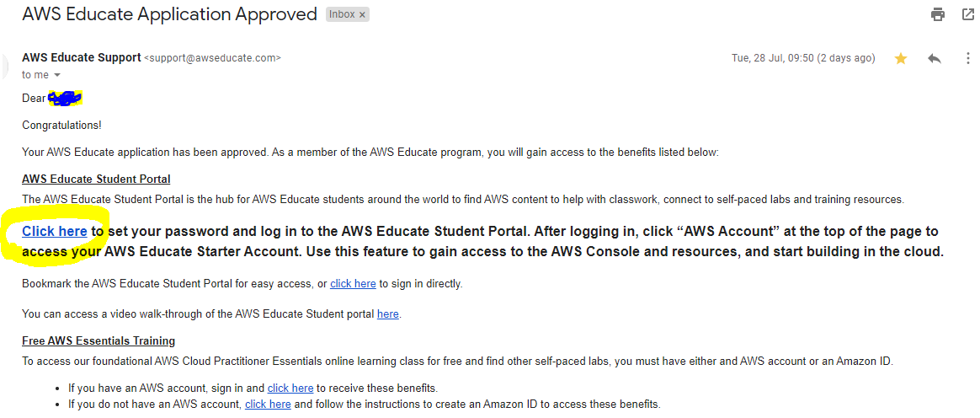The image size is (980, 418).
Task: Click the sender name AWS Educate Support
Action: [81, 57]
